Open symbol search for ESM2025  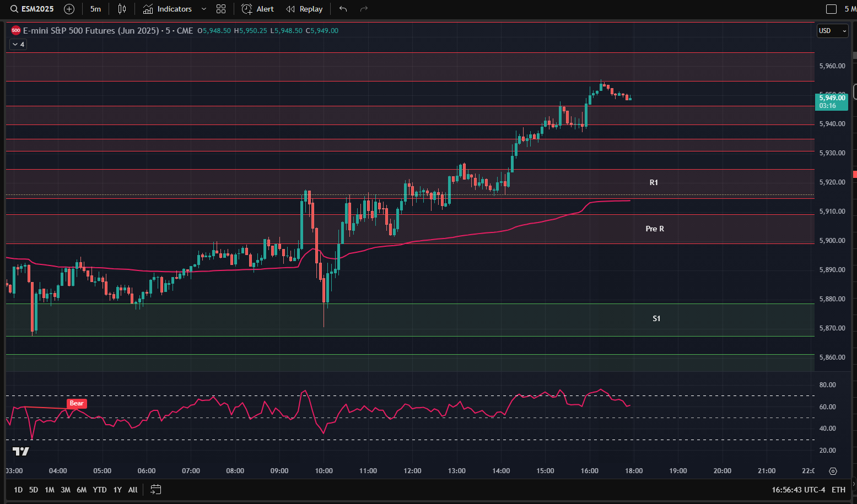(32, 9)
